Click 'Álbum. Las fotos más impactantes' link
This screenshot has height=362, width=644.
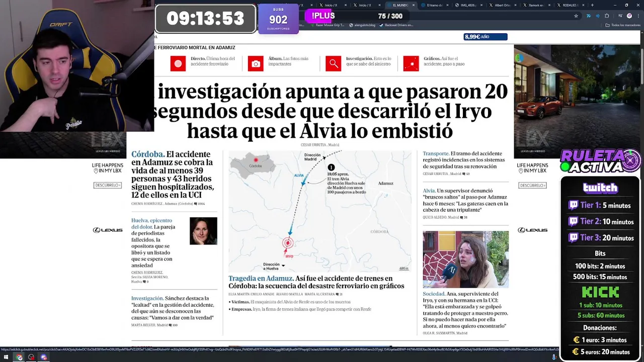point(288,61)
